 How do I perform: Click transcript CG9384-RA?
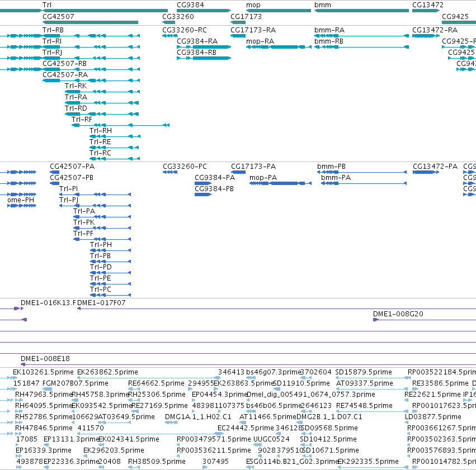coord(197,41)
